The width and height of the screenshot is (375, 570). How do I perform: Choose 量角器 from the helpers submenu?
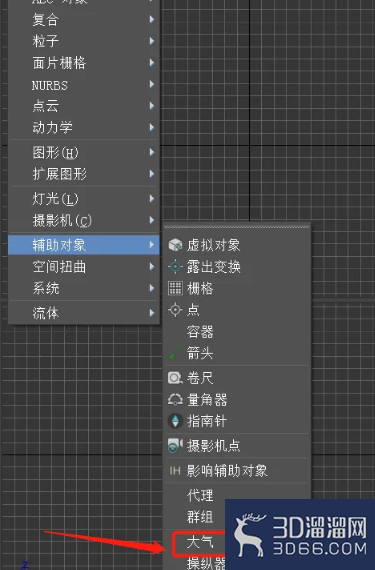tap(238, 400)
